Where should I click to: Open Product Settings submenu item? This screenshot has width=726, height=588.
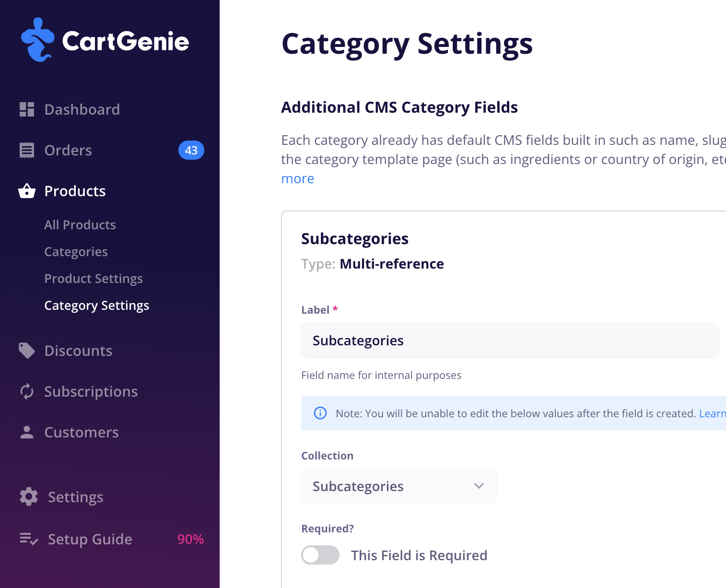coord(94,279)
